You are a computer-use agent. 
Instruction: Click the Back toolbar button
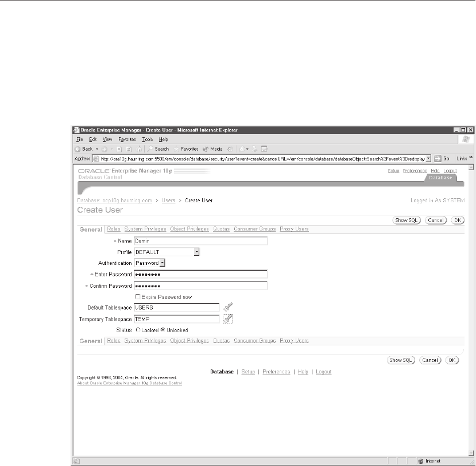pyautogui.click(x=84, y=149)
